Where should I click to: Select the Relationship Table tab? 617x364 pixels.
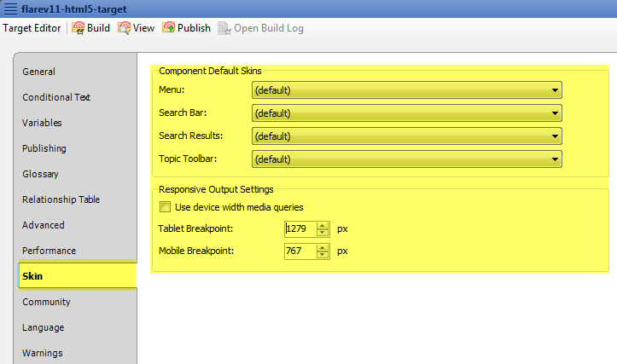[x=61, y=199]
